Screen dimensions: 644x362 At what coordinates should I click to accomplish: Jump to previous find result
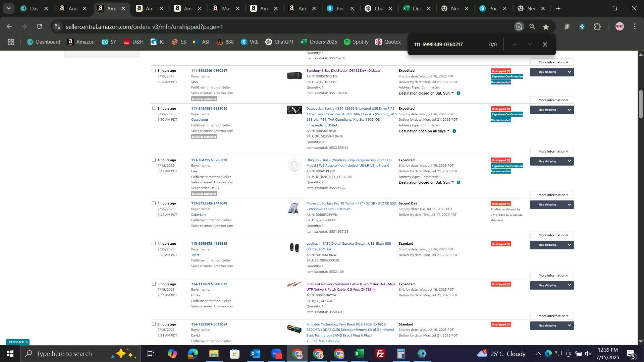[515, 44]
